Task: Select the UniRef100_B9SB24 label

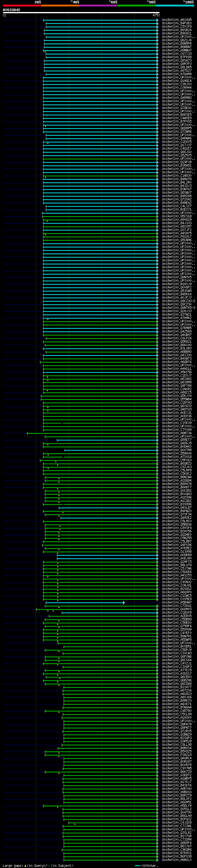Action: pos(177,30)
